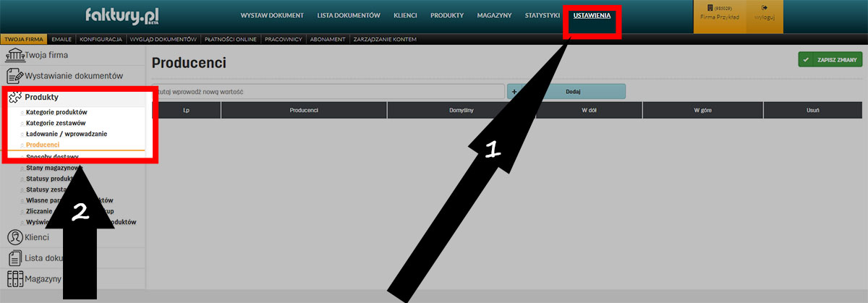Switch to the Konfiguracja tab
The width and height of the screenshot is (868, 303).
pos(101,39)
